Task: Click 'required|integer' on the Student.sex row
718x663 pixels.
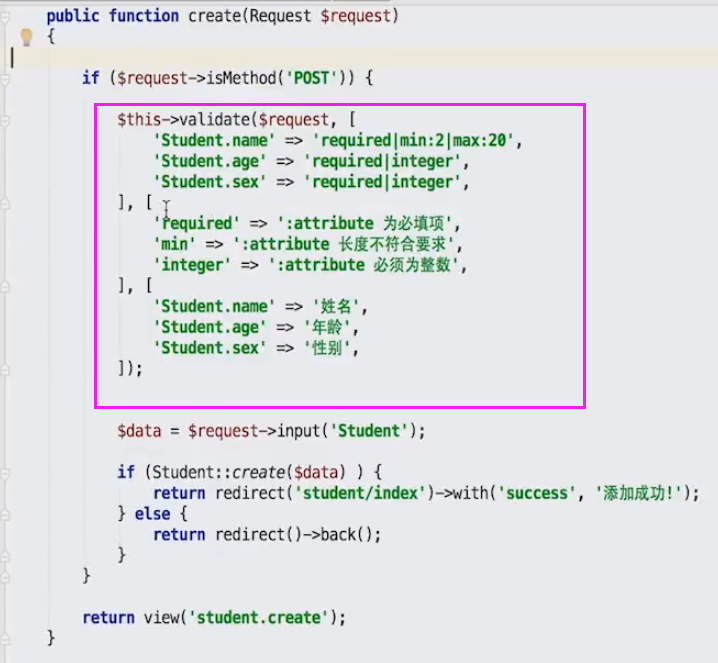Action: point(383,182)
